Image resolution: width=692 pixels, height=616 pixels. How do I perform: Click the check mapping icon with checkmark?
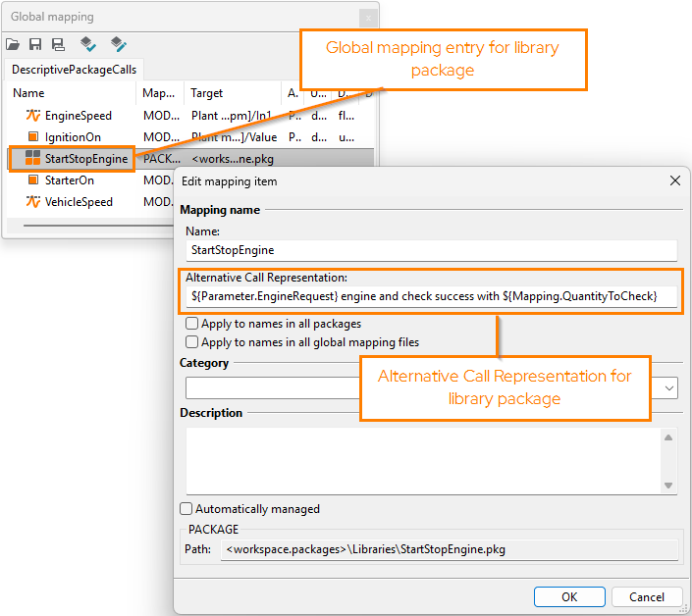pyautogui.click(x=88, y=44)
